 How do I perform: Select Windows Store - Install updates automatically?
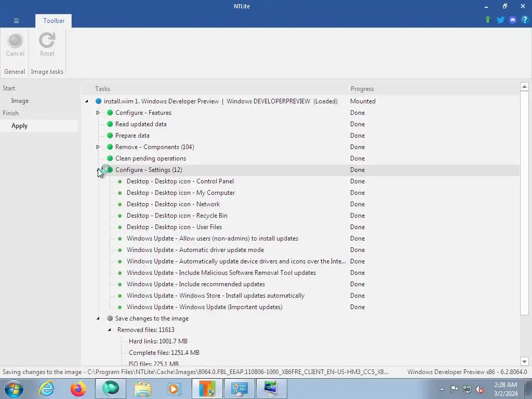(x=216, y=296)
